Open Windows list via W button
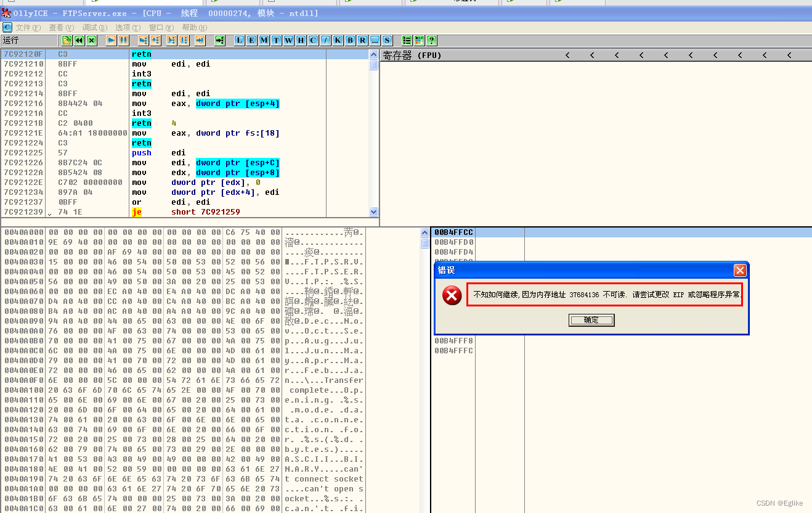The width and height of the screenshot is (812, 513). (x=288, y=40)
